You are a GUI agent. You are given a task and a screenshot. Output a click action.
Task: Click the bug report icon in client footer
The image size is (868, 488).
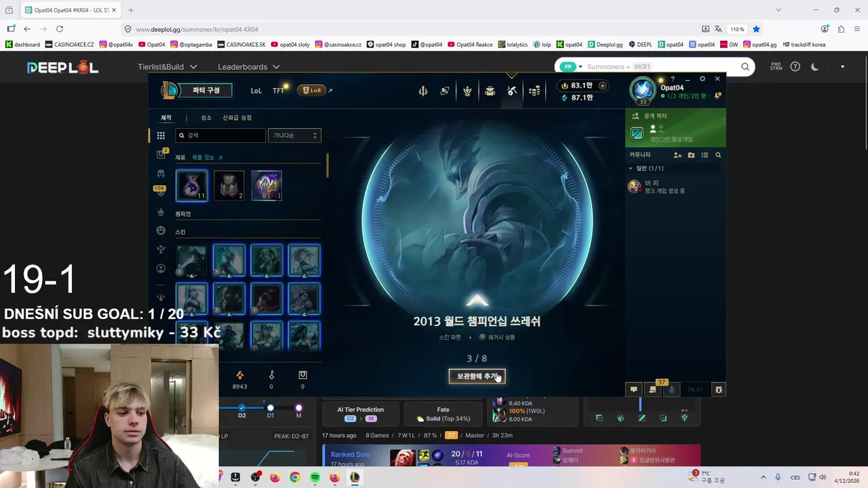pos(718,389)
